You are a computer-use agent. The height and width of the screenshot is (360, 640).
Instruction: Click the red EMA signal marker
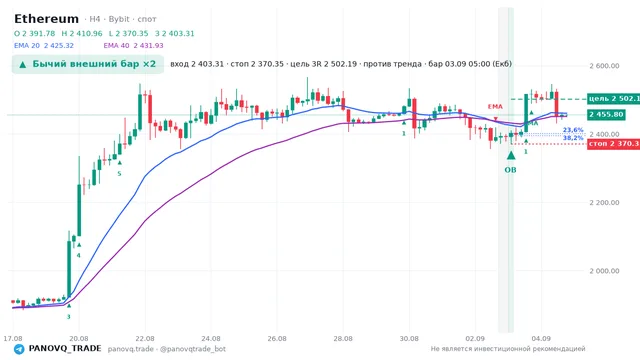pos(495,119)
